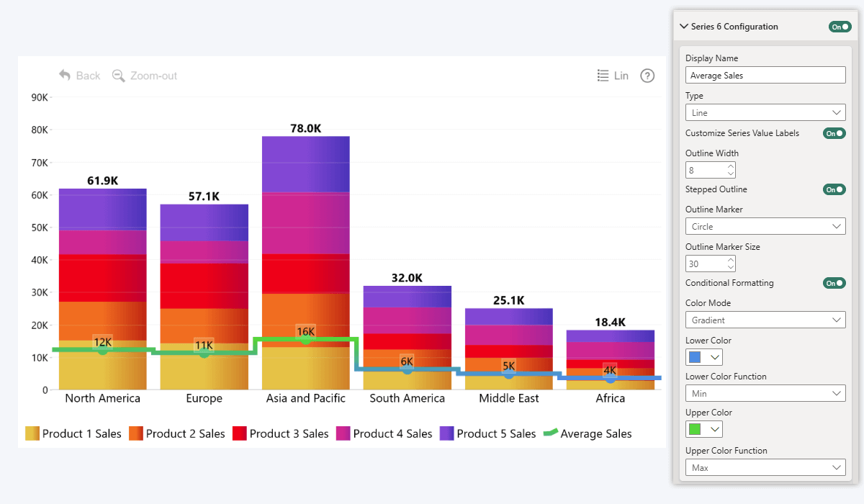864x504 pixels.
Task: Open the Type dropdown showing Line
Action: 765,113
